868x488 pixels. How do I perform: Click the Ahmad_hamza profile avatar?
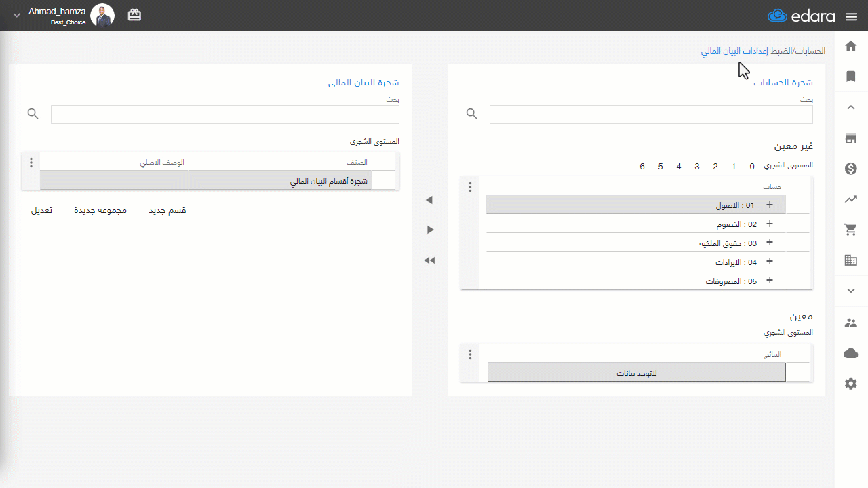pos(102,15)
